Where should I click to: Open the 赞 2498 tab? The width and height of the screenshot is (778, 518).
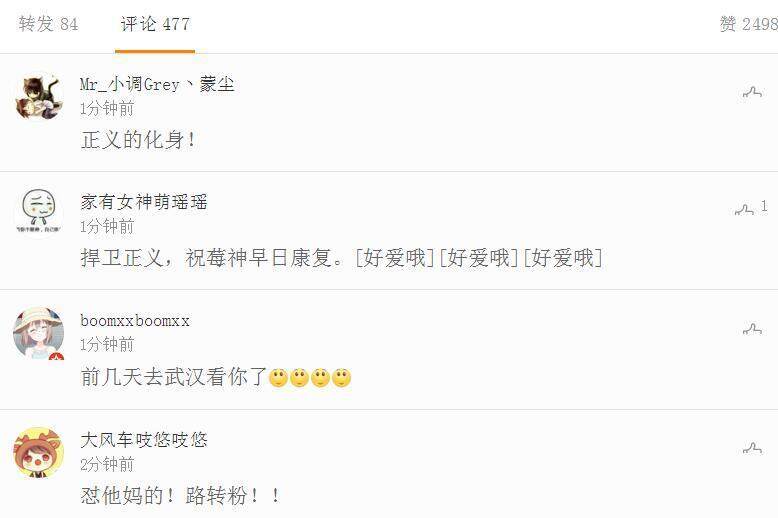click(748, 24)
